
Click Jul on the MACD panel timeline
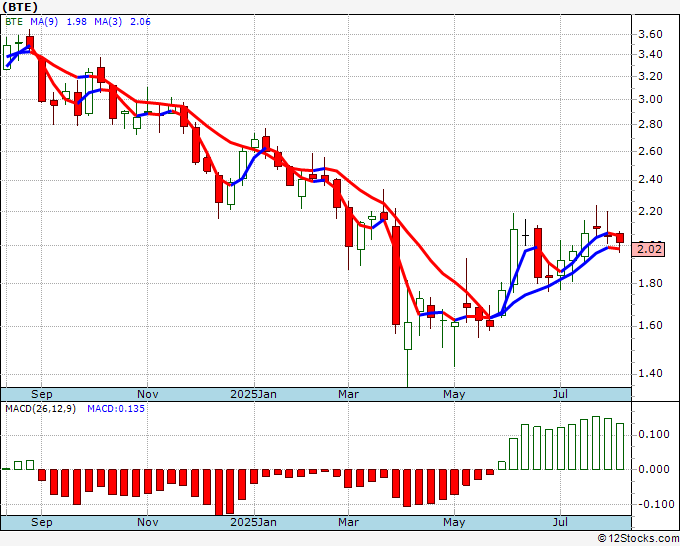point(560,522)
